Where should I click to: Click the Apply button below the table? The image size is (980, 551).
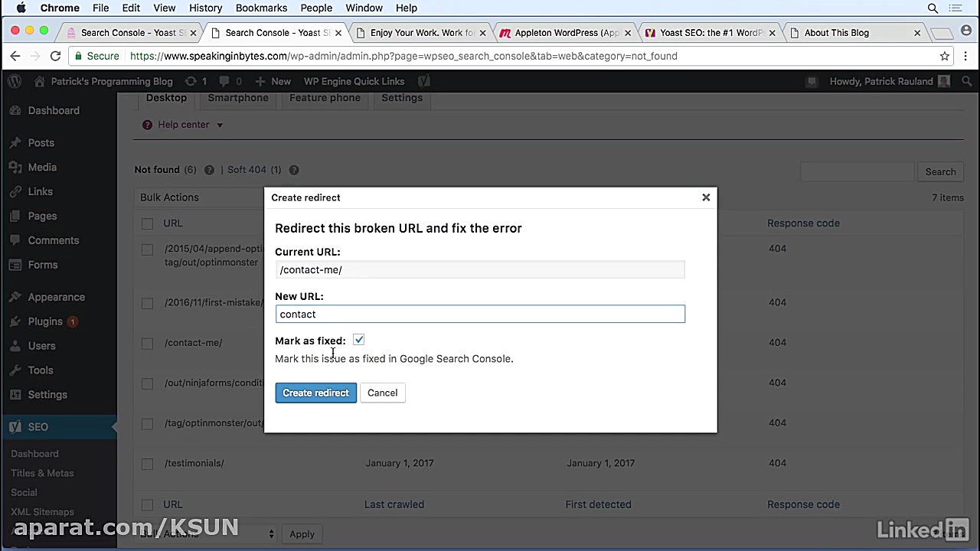click(302, 534)
